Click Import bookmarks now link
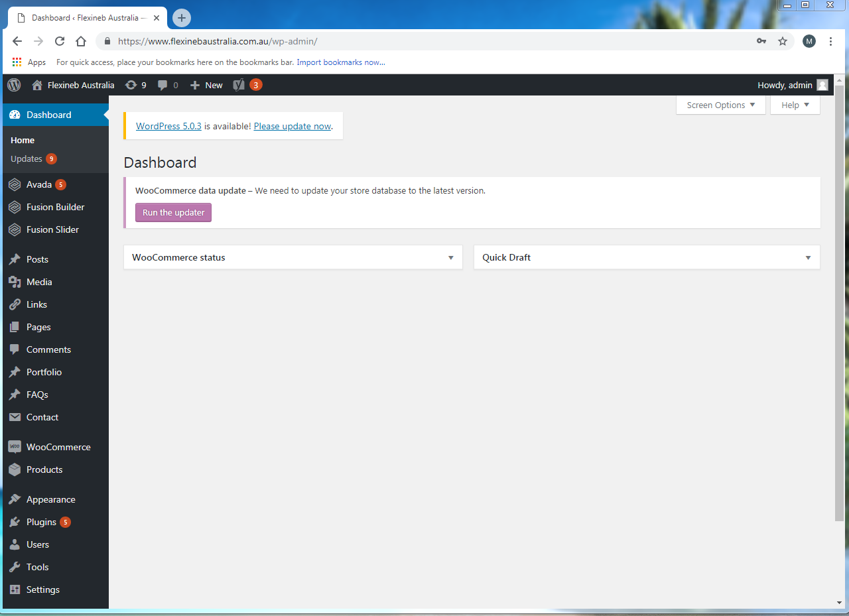Image resolution: width=849 pixels, height=616 pixels. 341,62
